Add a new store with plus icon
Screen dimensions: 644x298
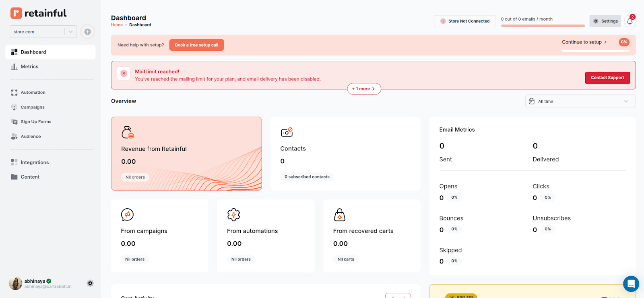click(87, 32)
